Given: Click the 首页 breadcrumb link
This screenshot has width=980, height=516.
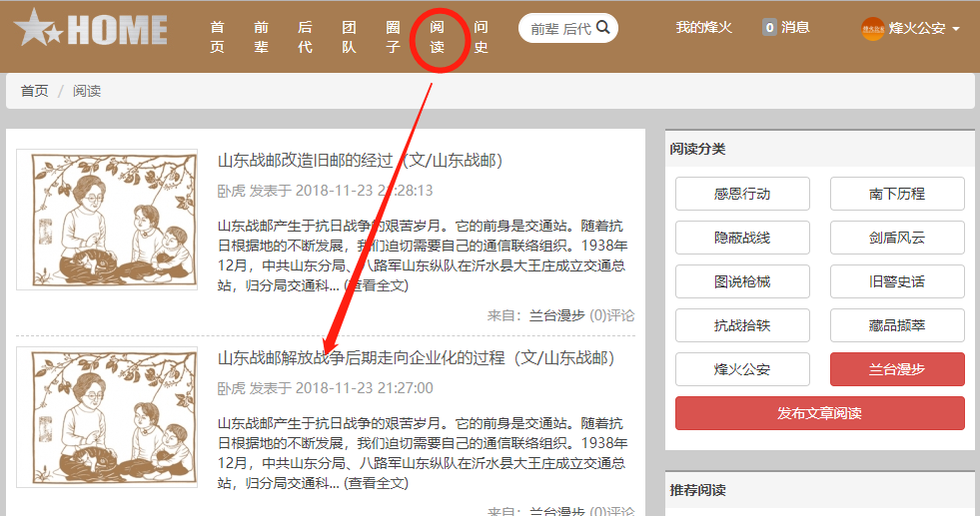Looking at the screenshot, I should coord(35,91).
